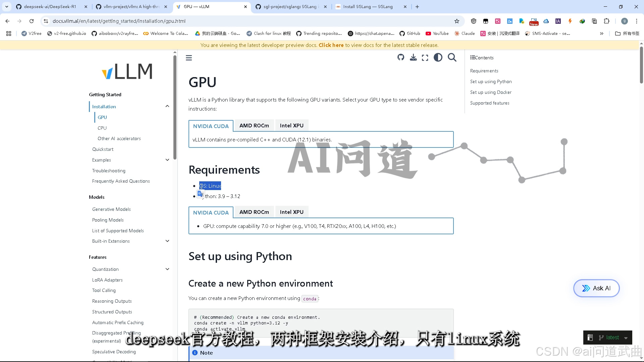Bookmark page with the star icon
Viewport: 644px width, 362px height.
coord(457,21)
